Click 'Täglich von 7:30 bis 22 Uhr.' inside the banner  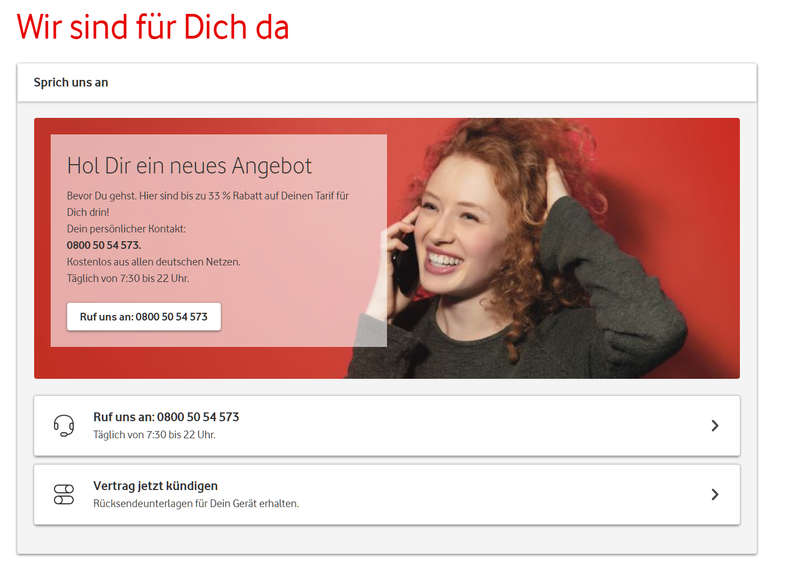coord(128,279)
